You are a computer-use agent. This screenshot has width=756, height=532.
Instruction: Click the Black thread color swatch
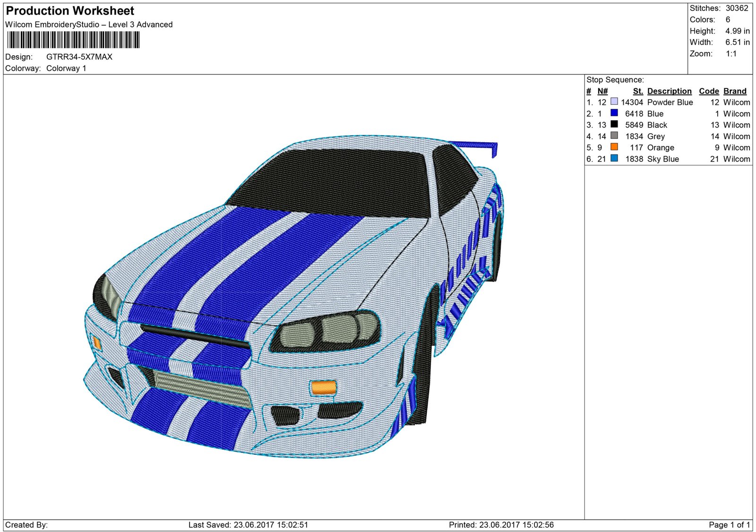coord(614,124)
